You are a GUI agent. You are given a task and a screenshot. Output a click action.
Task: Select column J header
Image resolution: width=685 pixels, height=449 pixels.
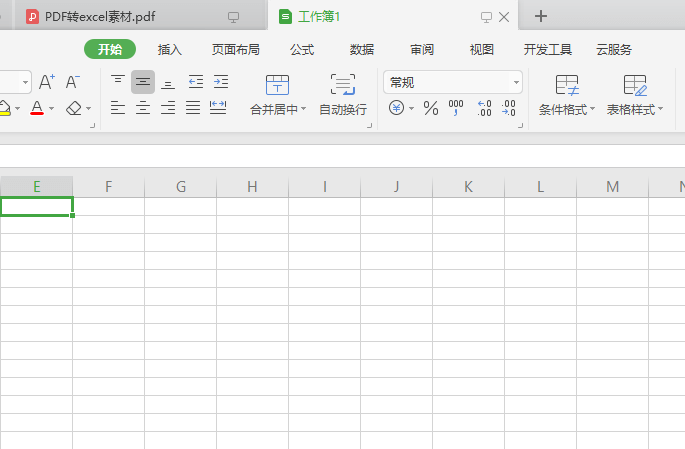pos(397,187)
